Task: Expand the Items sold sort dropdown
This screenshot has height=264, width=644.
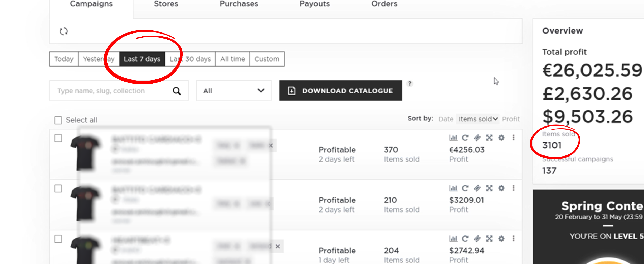Action: [478, 119]
